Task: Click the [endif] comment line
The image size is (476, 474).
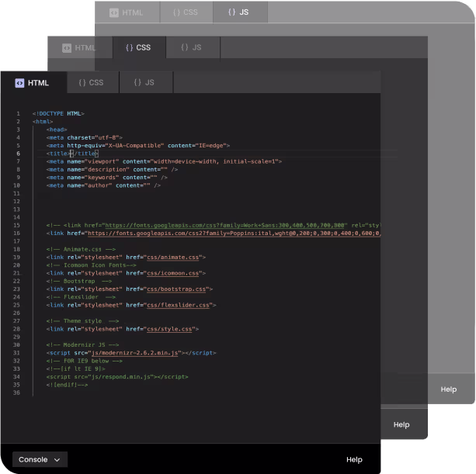Action: tap(67, 385)
